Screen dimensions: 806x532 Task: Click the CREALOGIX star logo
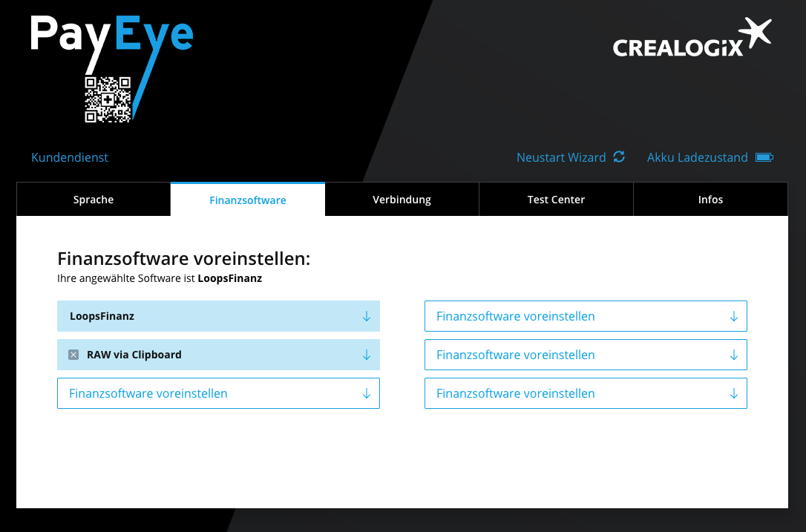754,33
